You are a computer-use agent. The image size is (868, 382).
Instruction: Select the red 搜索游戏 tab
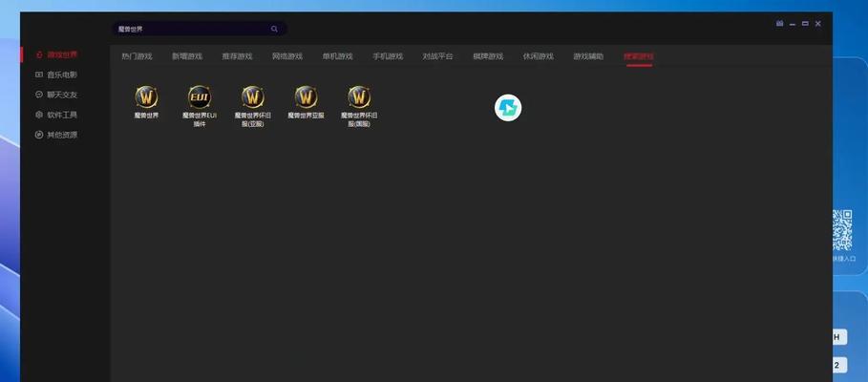(x=639, y=56)
